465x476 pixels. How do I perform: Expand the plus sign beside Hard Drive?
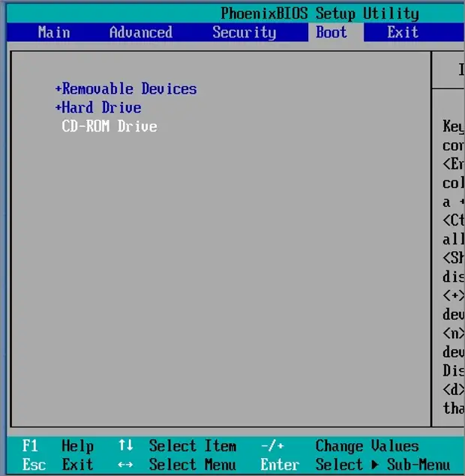point(58,108)
